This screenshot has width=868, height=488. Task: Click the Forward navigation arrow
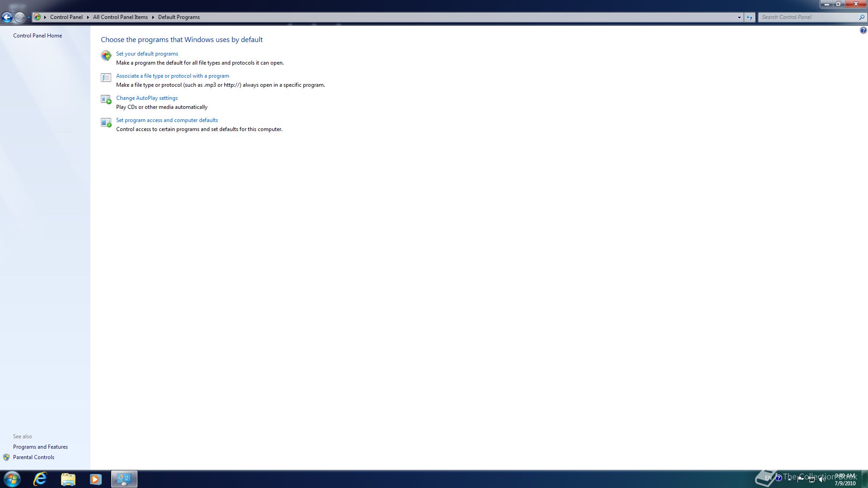pyautogui.click(x=19, y=17)
